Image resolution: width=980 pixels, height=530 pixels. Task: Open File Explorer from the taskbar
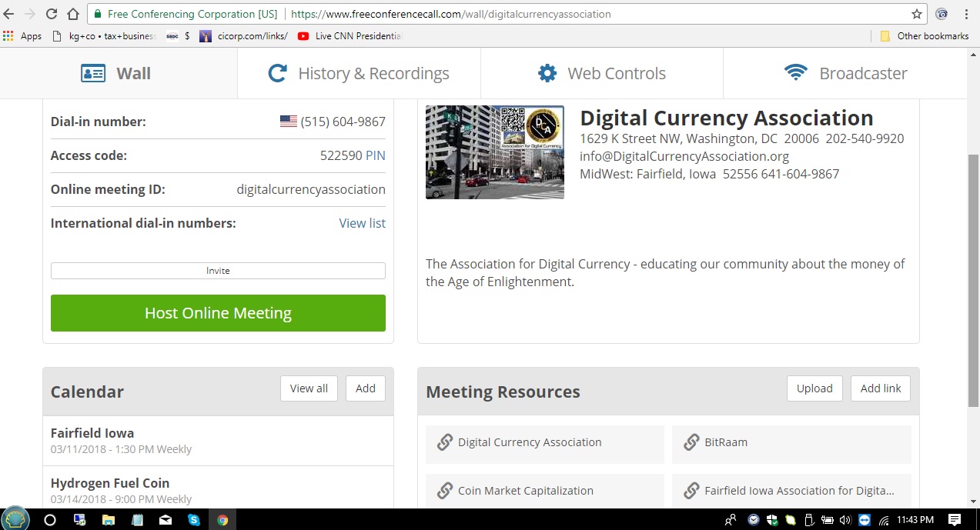pos(108,520)
